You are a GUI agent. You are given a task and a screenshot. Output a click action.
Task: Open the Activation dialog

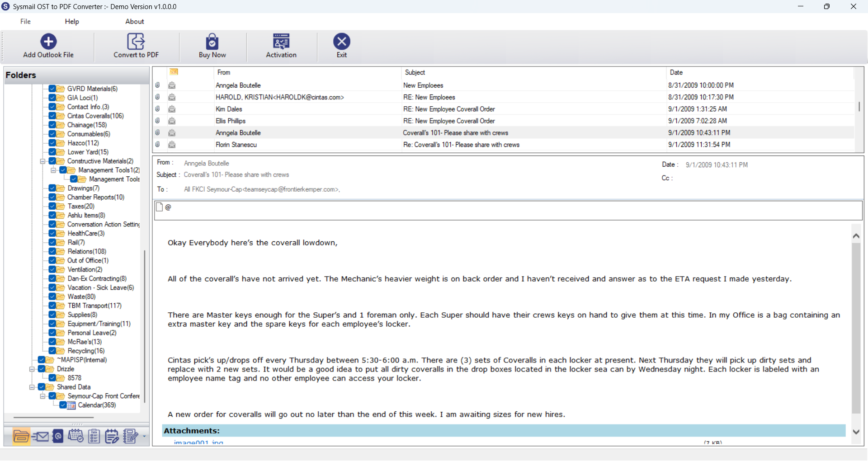(x=281, y=46)
